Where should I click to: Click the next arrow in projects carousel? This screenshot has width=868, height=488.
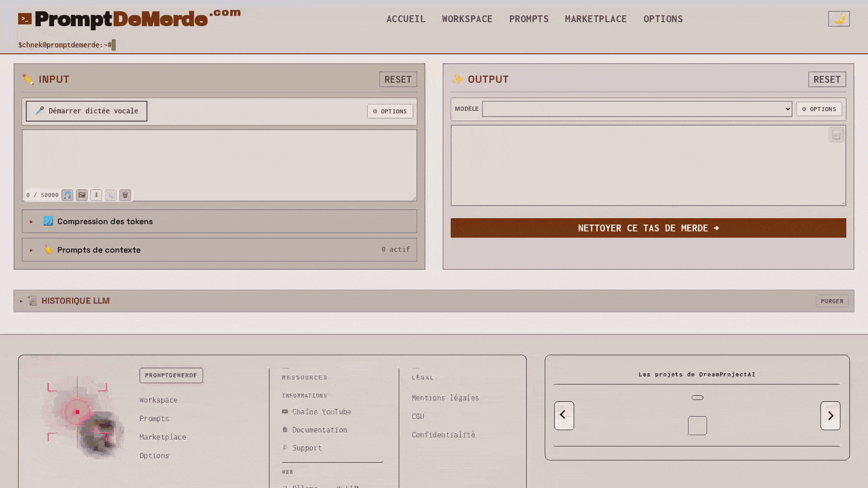coord(830,416)
